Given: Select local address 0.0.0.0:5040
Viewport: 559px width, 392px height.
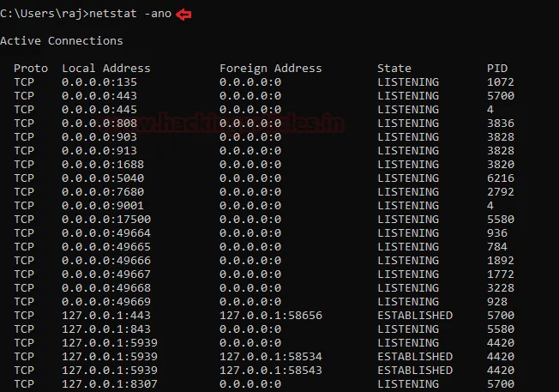Looking at the screenshot, I should (99, 178).
